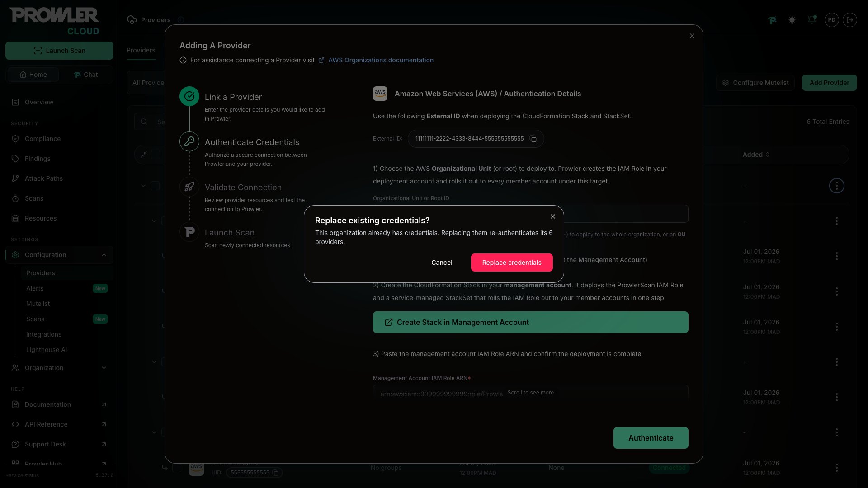Click Launch Scan in sidebar
The width and height of the screenshot is (868, 488).
click(x=59, y=51)
